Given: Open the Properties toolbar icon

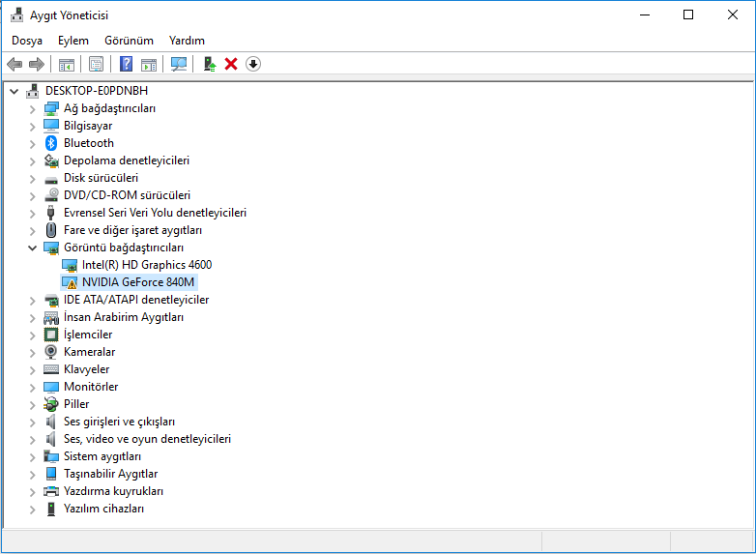Looking at the screenshot, I should 96,64.
